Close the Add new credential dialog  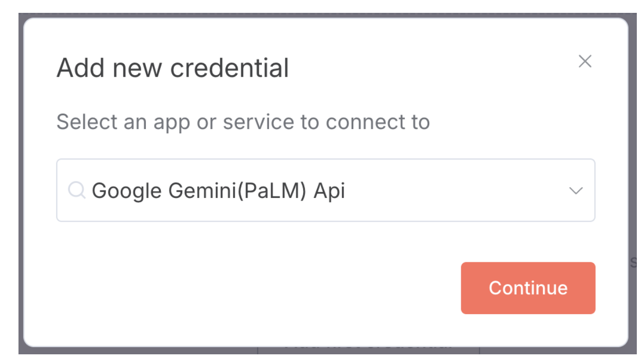tap(585, 62)
